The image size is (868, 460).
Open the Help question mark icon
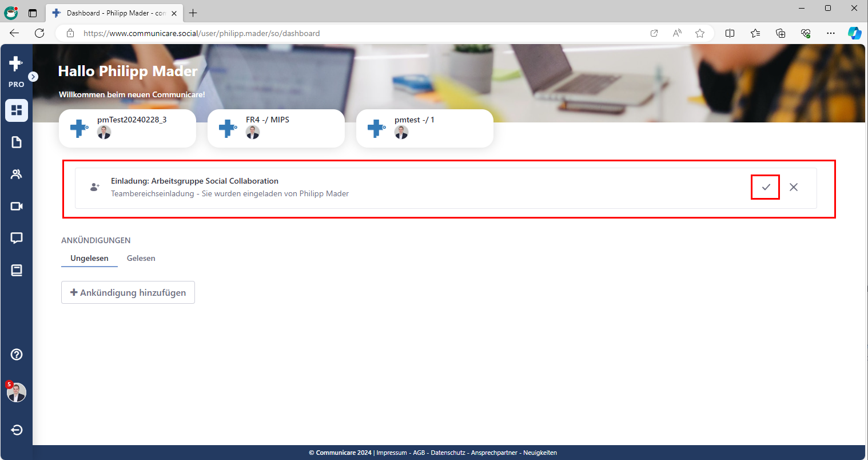[17, 355]
